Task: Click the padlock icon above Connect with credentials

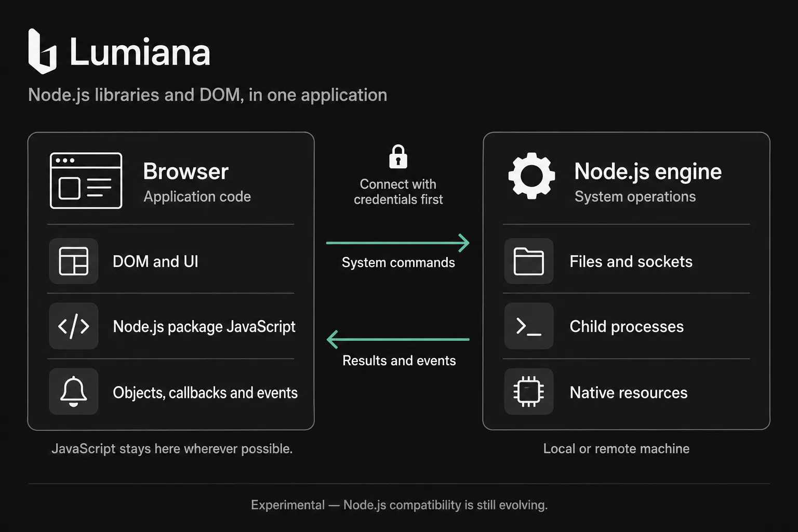Action: (x=398, y=156)
